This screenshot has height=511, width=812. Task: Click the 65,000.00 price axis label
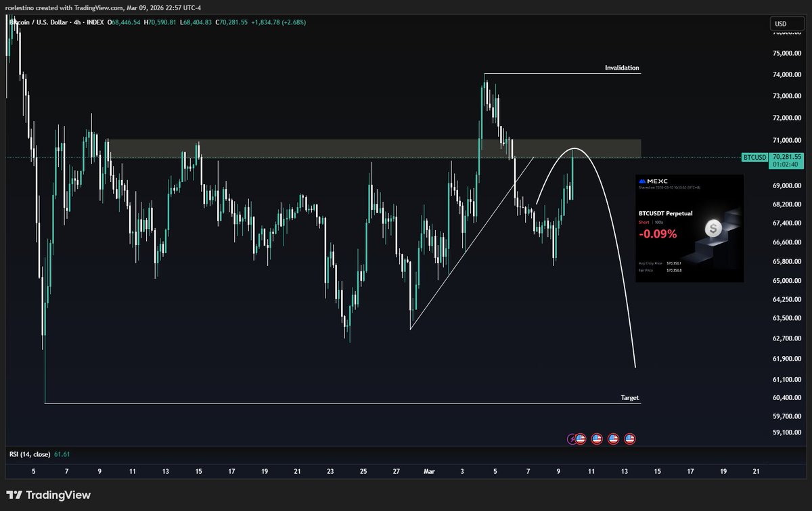click(788, 281)
